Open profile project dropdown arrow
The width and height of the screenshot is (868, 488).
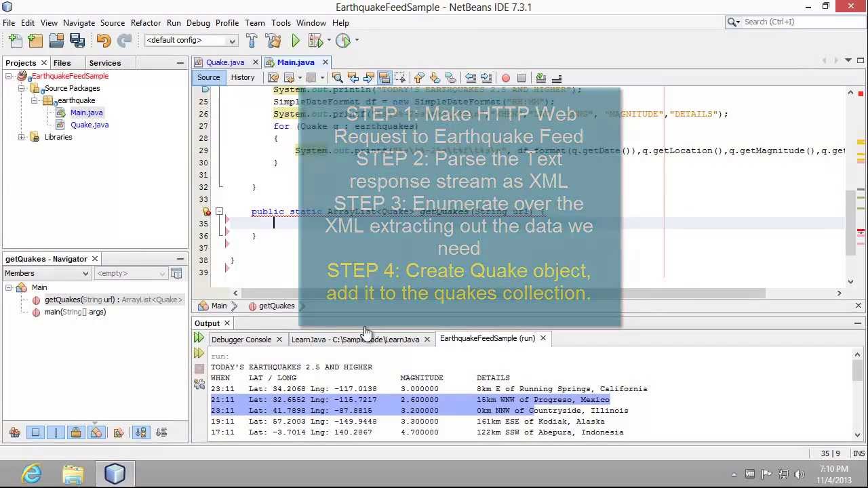point(356,41)
